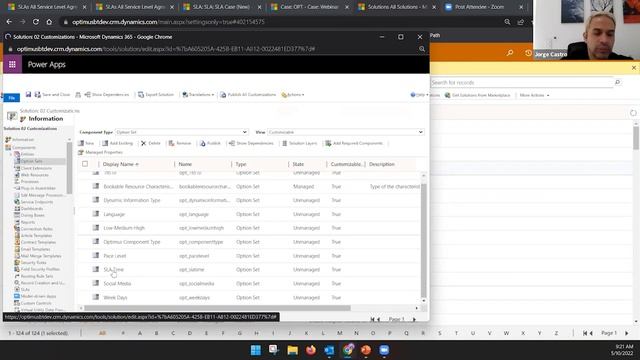Screen dimensions: 640x360
Task: Open the File menu
Action: [x=11, y=98]
